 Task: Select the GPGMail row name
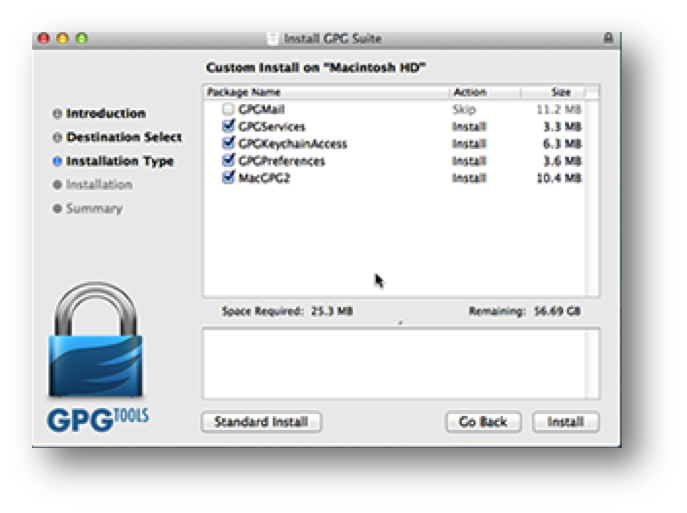pos(262,109)
